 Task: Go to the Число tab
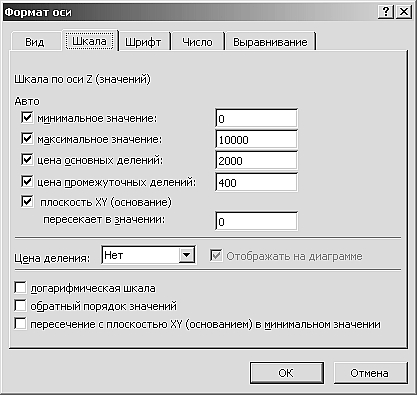pos(197,42)
